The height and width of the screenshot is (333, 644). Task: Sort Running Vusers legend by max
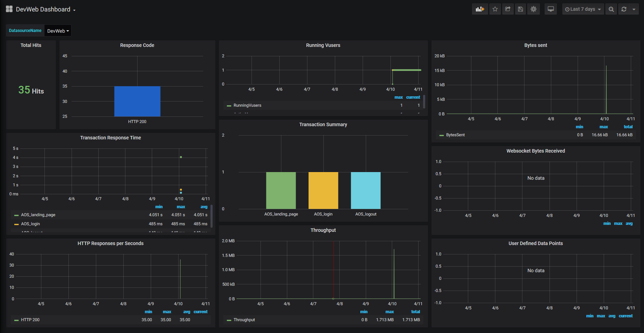(x=399, y=97)
